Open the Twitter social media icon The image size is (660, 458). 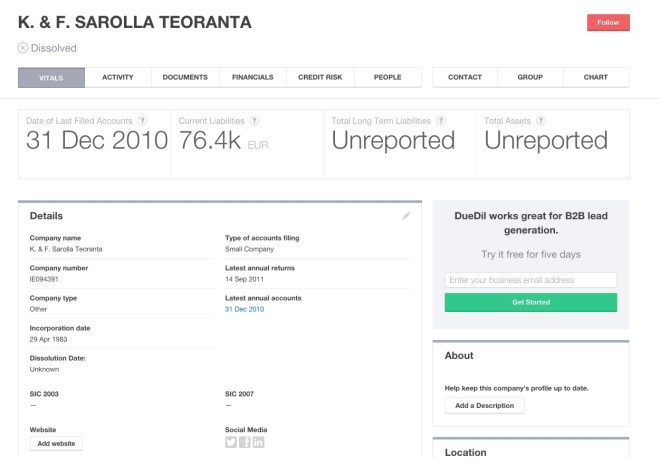pyautogui.click(x=231, y=443)
